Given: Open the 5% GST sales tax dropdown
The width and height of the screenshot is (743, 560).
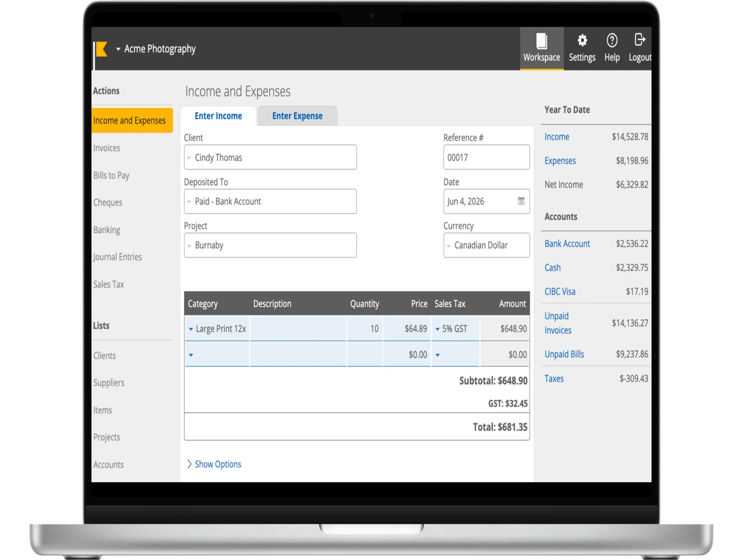Looking at the screenshot, I should pos(437,329).
